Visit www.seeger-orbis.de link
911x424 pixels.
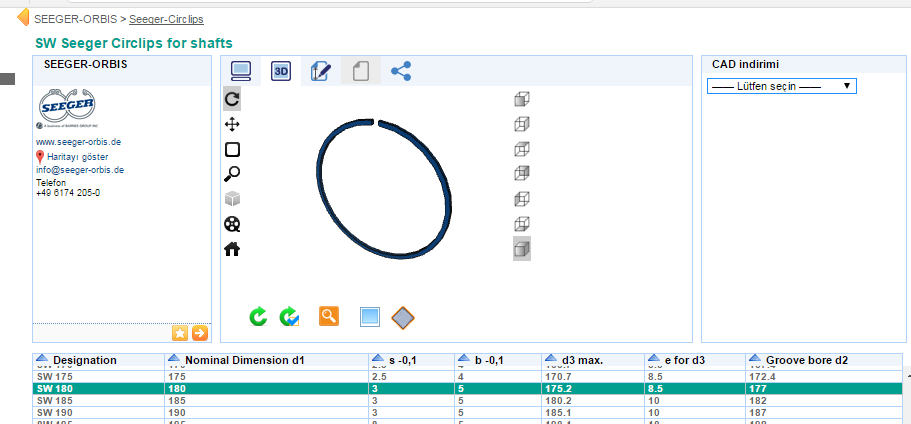click(78, 142)
